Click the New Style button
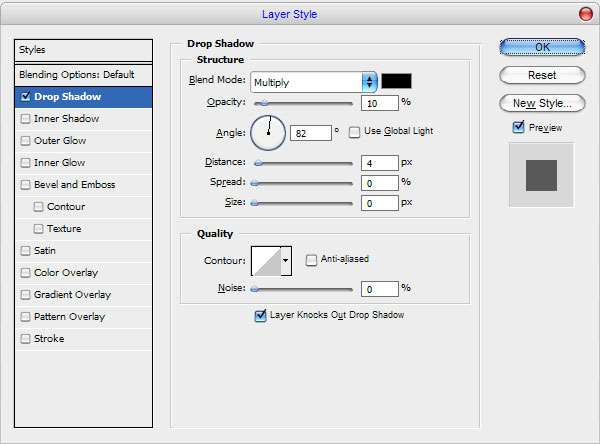600x444 pixels. click(541, 103)
